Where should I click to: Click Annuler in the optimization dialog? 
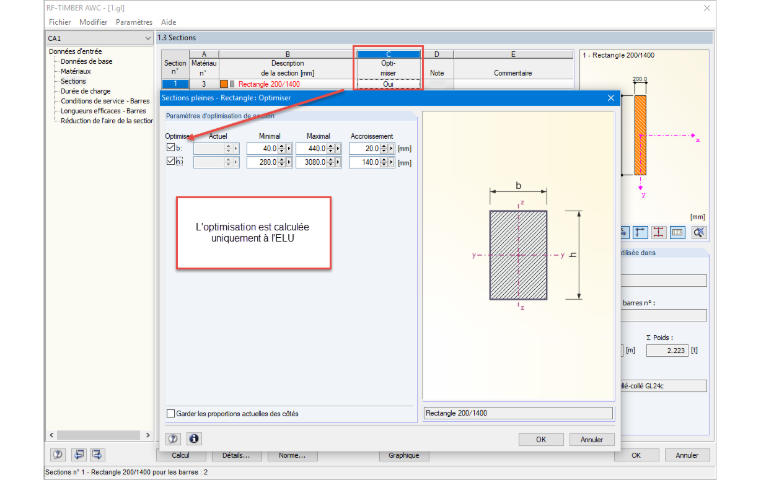(592, 439)
